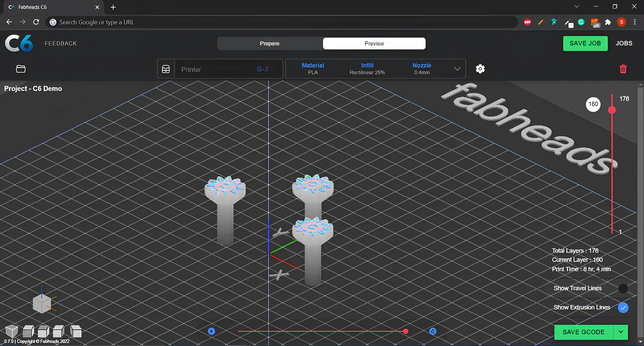Click the orientation gizmo cube
This screenshot has height=346, width=644.
42,303
